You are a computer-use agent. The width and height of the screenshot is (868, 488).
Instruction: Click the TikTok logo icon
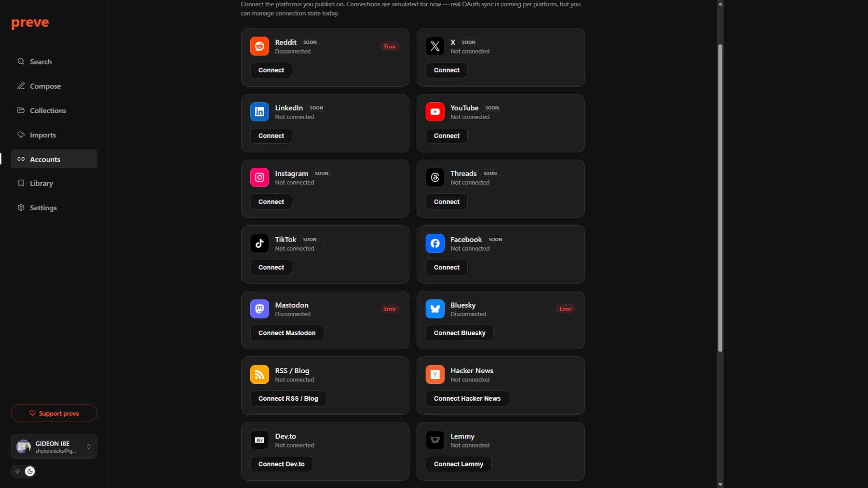point(259,244)
